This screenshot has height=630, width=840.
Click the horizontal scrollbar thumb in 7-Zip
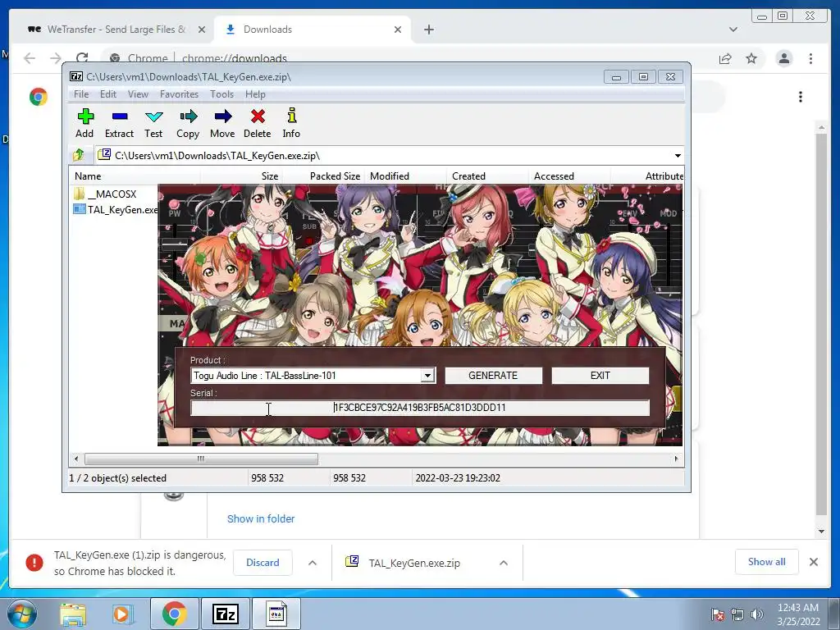click(201, 459)
